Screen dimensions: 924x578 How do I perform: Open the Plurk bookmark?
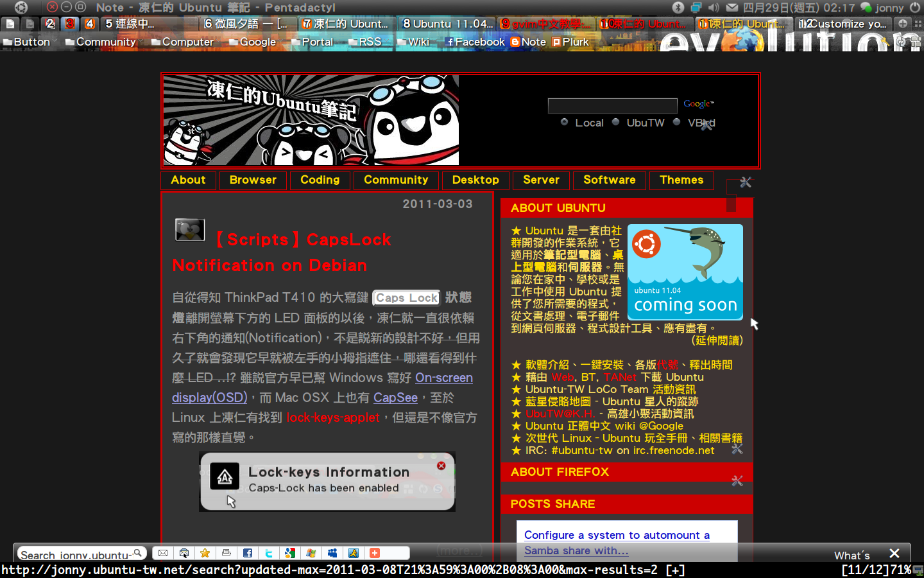tap(570, 42)
